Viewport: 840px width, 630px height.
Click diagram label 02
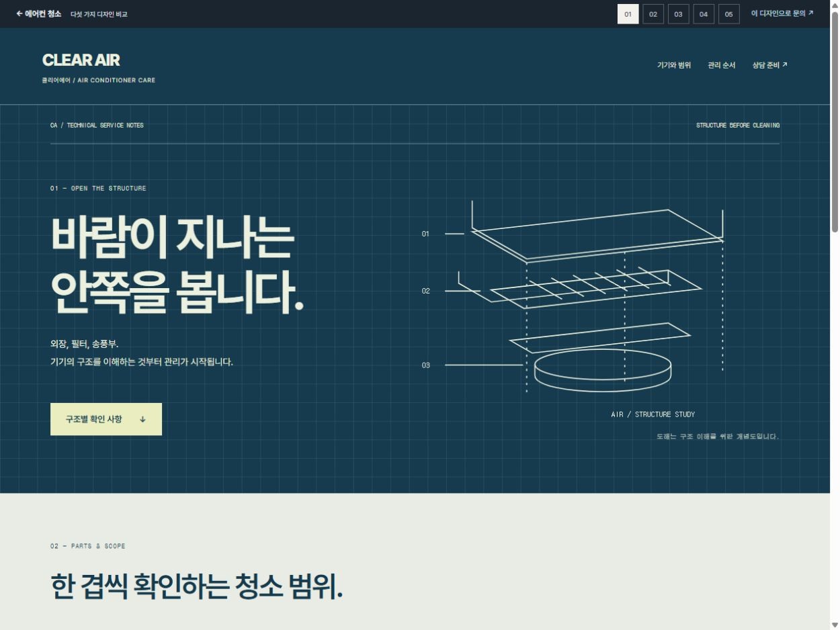pyautogui.click(x=425, y=291)
